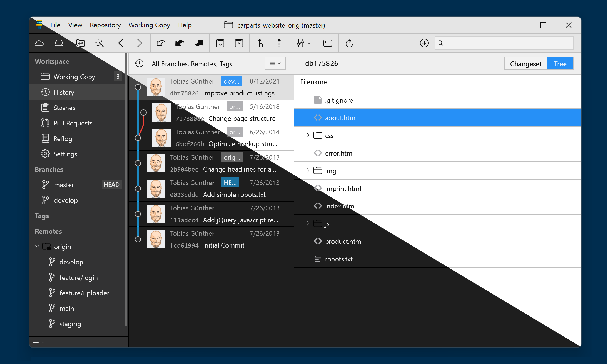Refresh the repository using the toolbar icon
Screen dimensions: 607x364
(x=349, y=43)
